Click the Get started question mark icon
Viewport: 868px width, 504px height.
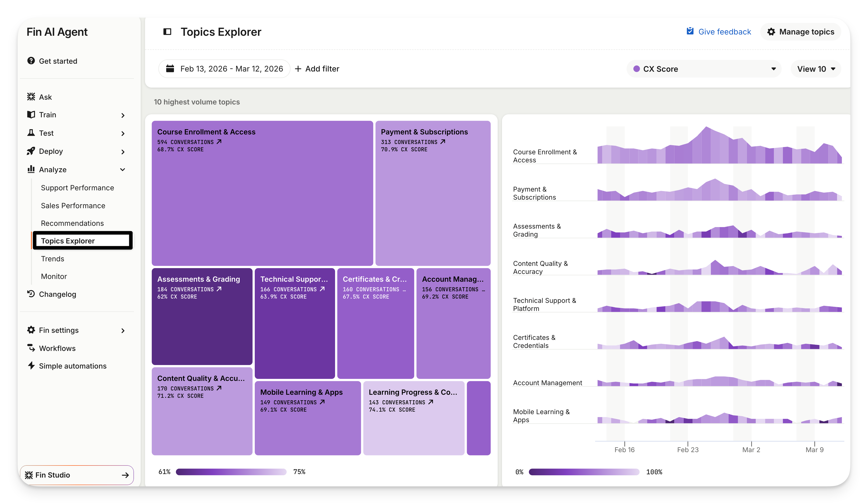[x=31, y=61]
